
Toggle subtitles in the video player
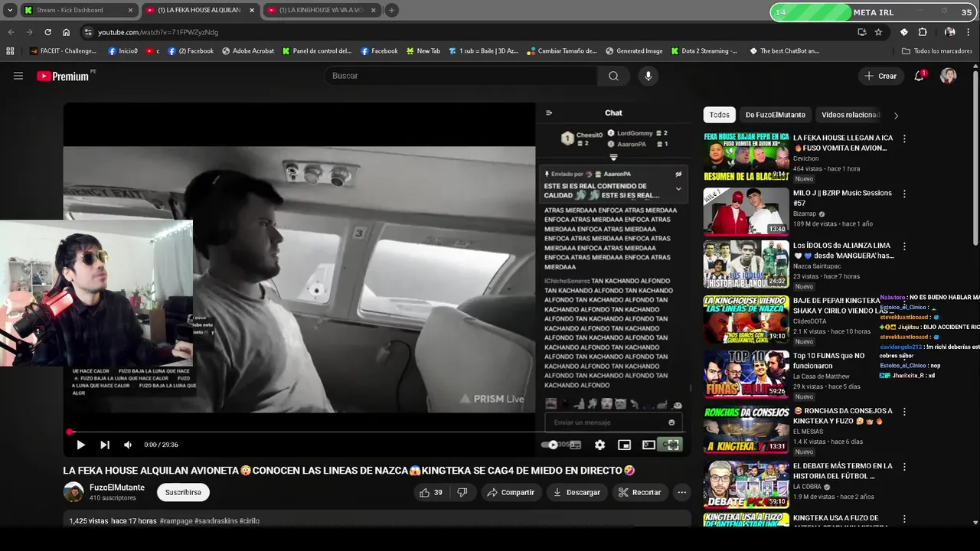click(575, 445)
